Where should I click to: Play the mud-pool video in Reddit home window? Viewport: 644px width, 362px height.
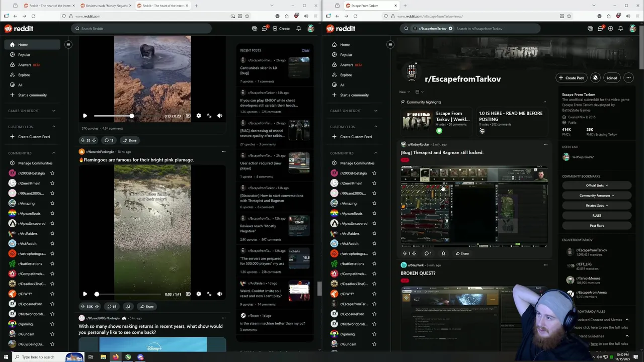coord(85,116)
